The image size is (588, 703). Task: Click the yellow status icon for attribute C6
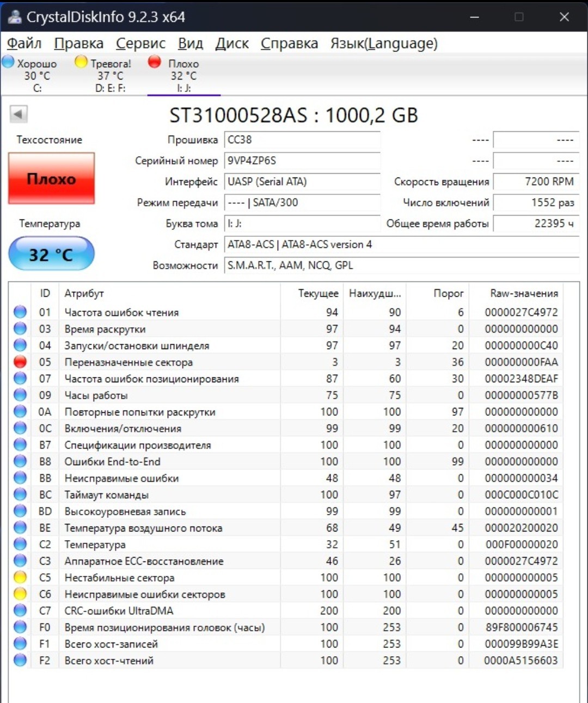tap(20, 594)
